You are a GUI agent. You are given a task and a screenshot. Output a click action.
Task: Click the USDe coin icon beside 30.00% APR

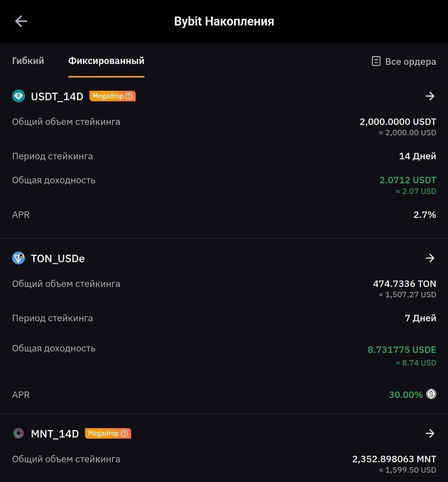[431, 394]
